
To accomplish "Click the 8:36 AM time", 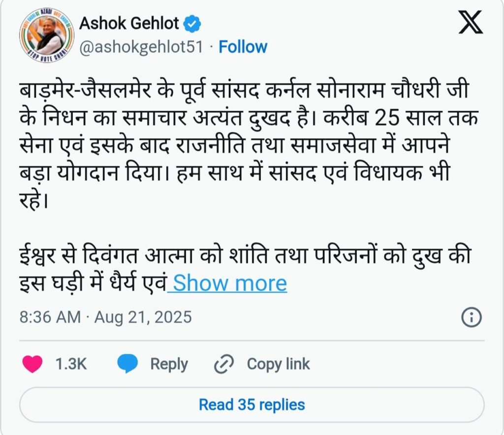I will [x=50, y=317].
